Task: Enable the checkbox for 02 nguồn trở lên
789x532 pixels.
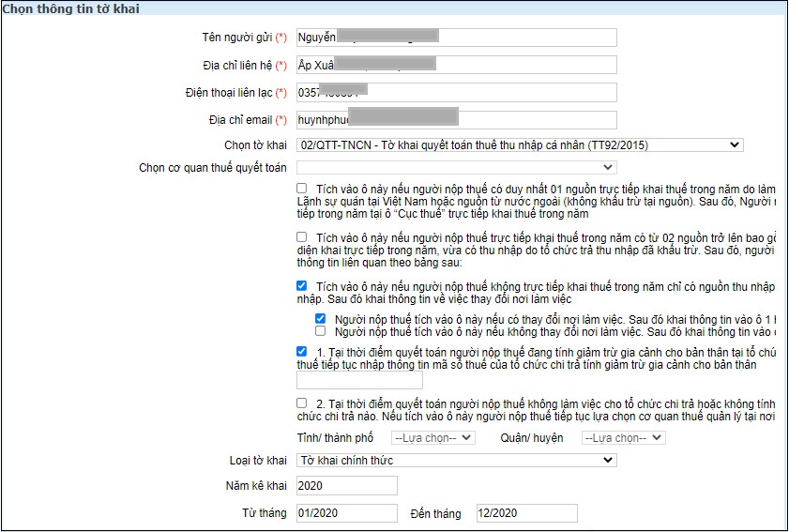Action: 301,237
